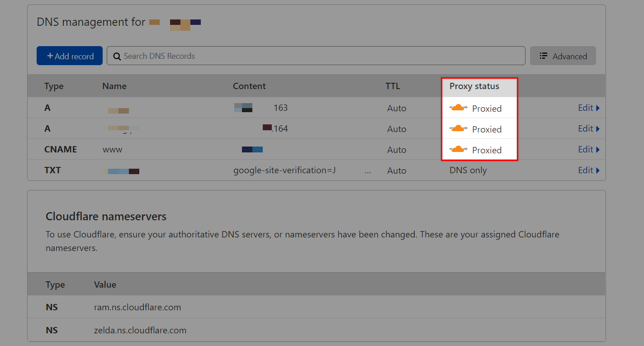
Task: Click NS type cell for ram.ns.cloudflare.com
Action: (x=52, y=307)
